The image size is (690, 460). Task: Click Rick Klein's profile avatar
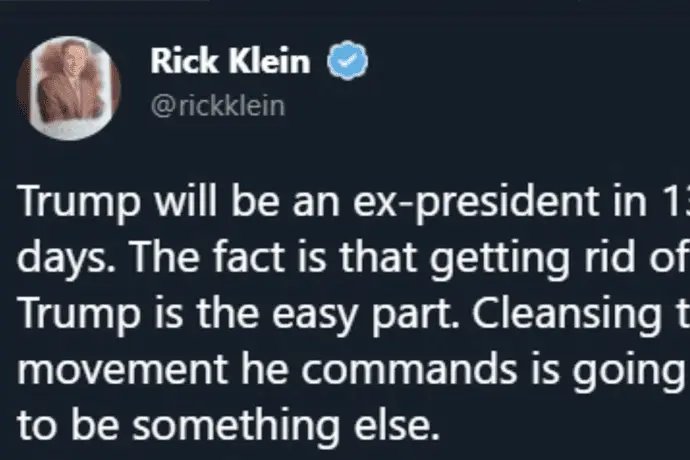pyautogui.click(x=70, y=88)
